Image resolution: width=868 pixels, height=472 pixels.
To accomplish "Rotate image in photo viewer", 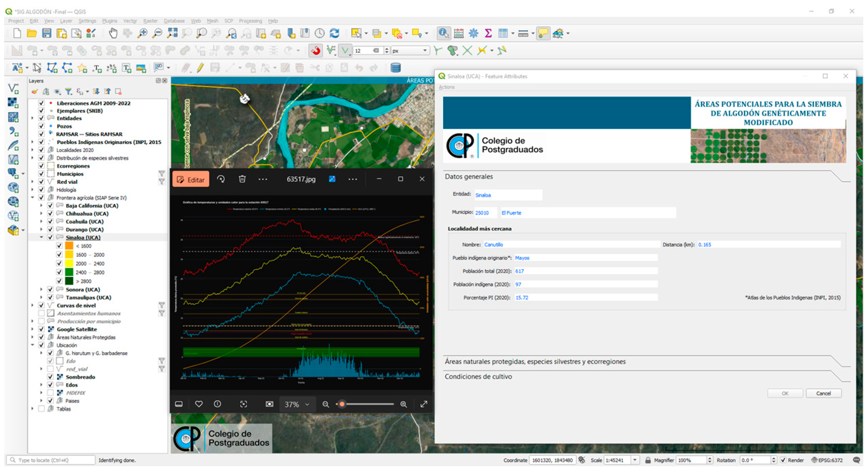I will click(x=221, y=179).
